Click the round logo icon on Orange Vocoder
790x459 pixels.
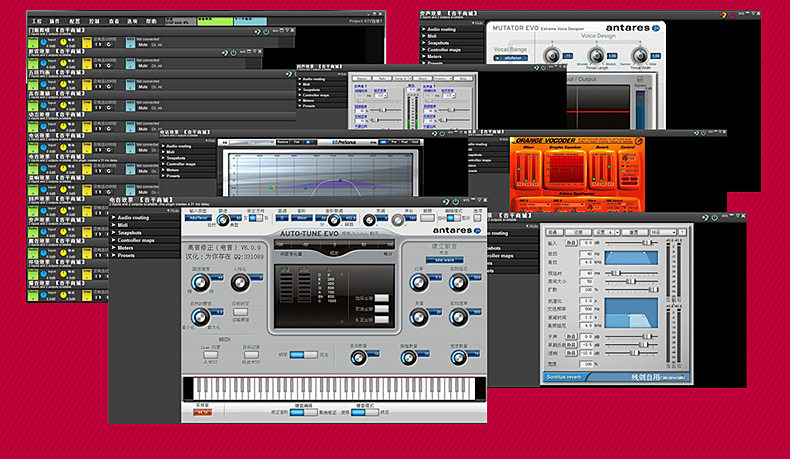[x=638, y=141]
